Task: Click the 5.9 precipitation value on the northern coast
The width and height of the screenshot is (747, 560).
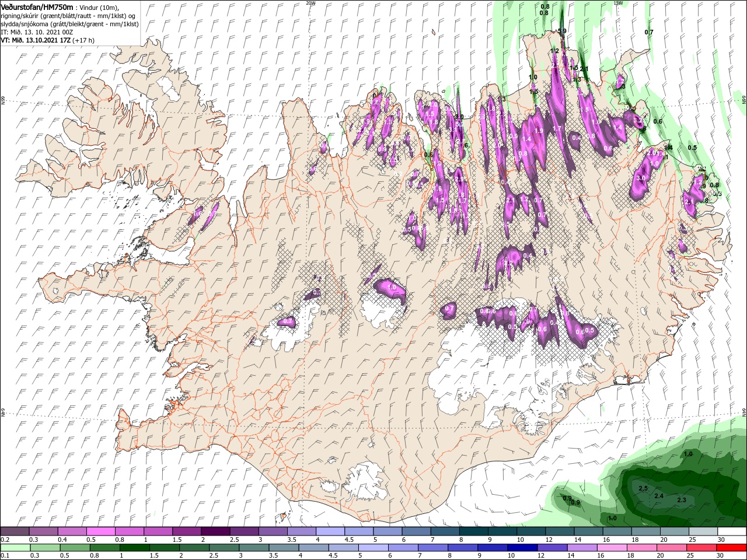Action: coord(561,31)
